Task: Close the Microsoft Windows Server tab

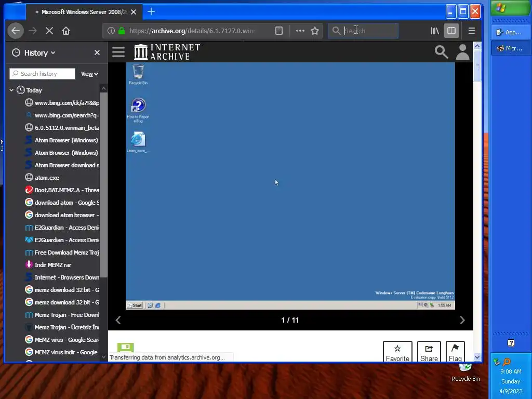Action: coord(134,12)
